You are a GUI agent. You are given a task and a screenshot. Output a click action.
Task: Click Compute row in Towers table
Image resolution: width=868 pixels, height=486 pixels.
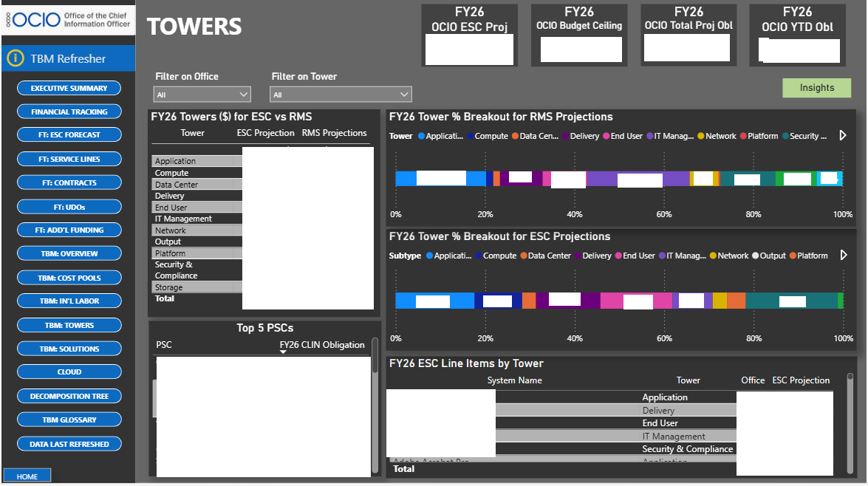(x=197, y=173)
